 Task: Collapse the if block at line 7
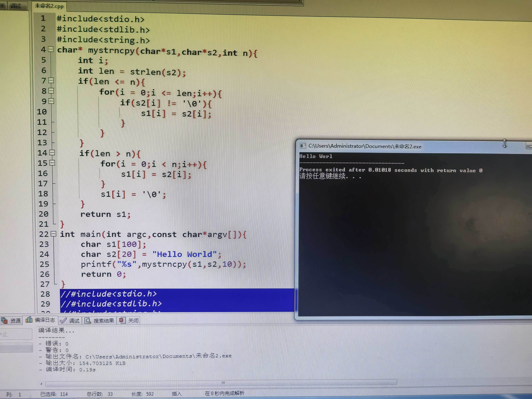point(51,81)
